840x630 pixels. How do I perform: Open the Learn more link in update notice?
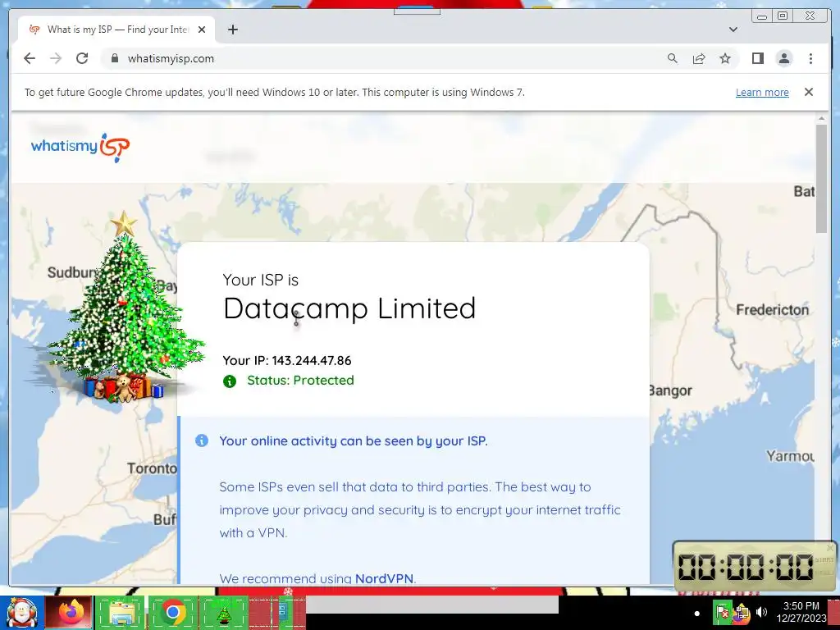click(x=762, y=92)
